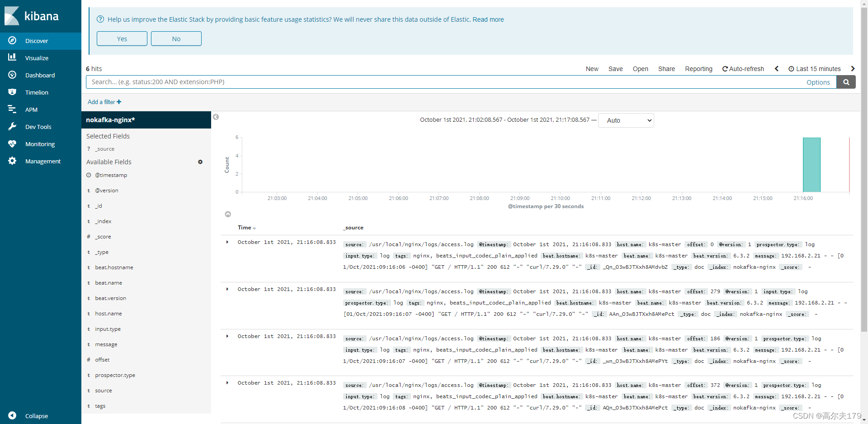
Task: Collapse the histogram with the up chevron
Action: point(228,214)
